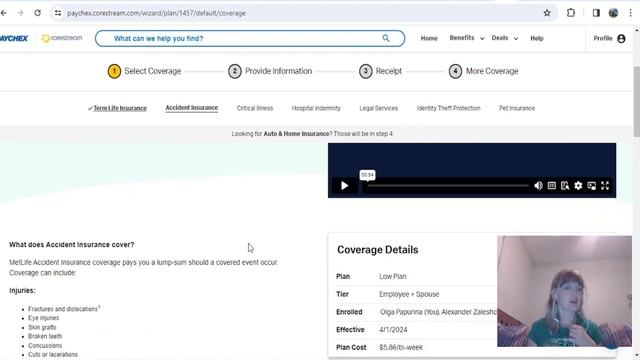
Task: Open the Identity Theft Protection tab
Action: (x=449, y=108)
